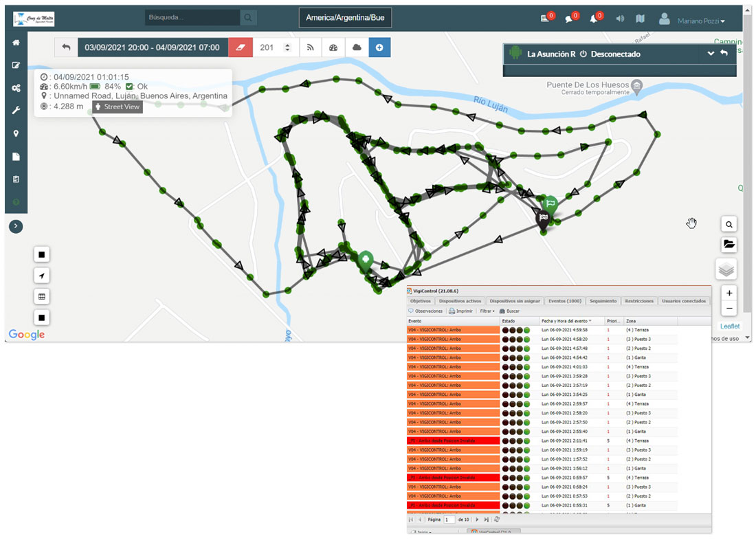This screenshot has width=756, height=543.
Task: Switch to Eventos (1000) tab
Action: point(564,301)
